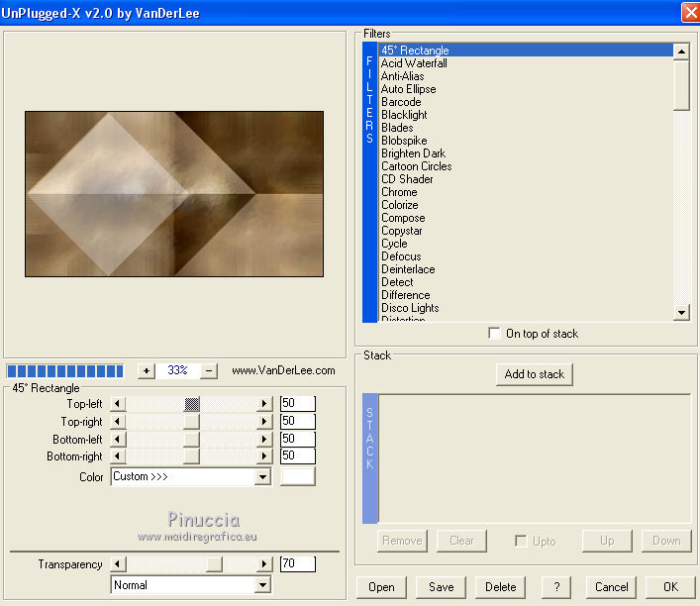Viewport: 700px width, 606px height.
Task: Click the Bottom-right slider thumb
Action: point(192,455)
